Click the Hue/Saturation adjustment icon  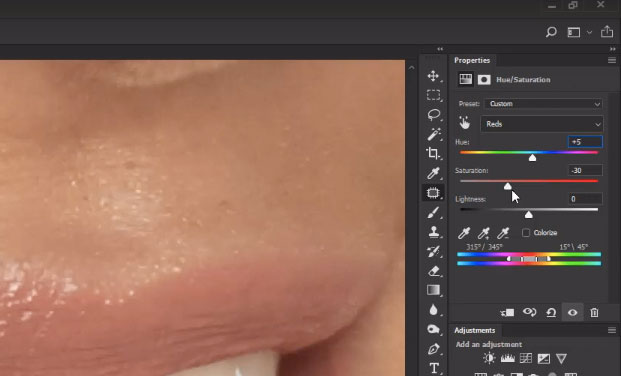pyautogui.click(x=465, y=79)
